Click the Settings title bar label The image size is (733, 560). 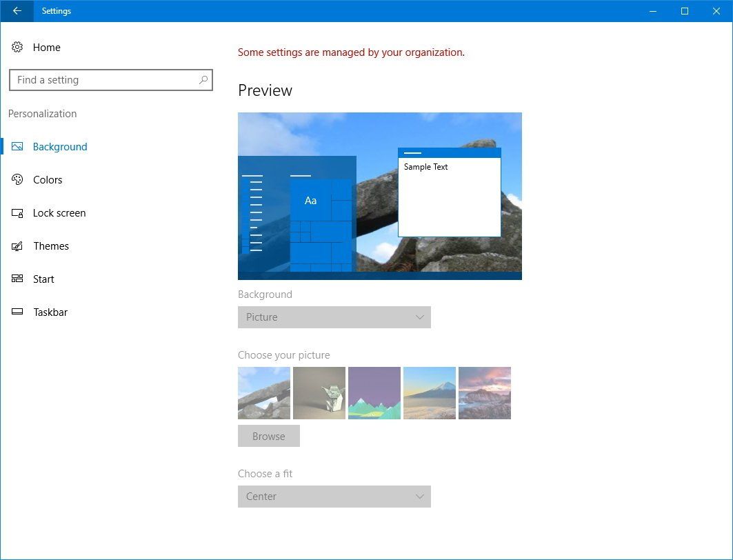pos(56,11)
